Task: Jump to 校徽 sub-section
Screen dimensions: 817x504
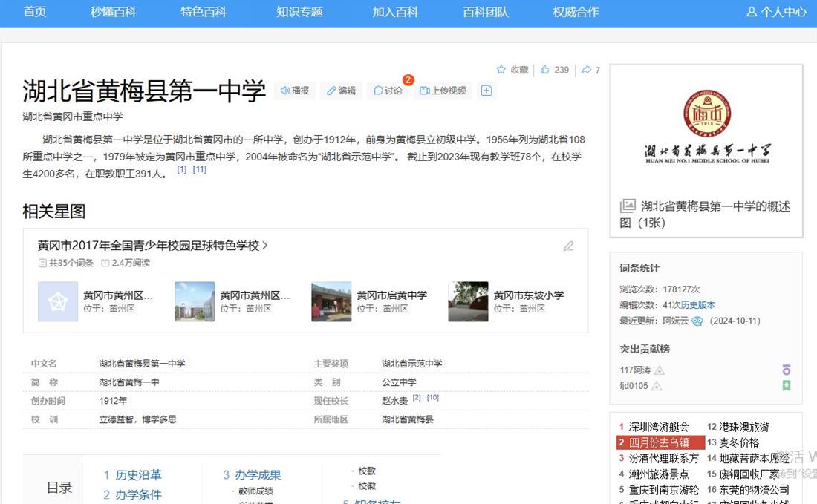Action: [x=367, y=485]
